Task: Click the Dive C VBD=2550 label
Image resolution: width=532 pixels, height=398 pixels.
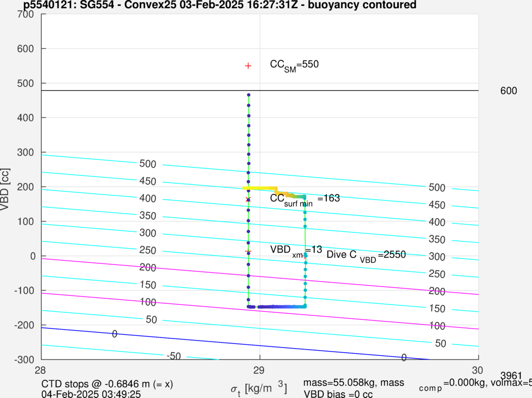Action: pyautogui.click(x=366, y=255)
